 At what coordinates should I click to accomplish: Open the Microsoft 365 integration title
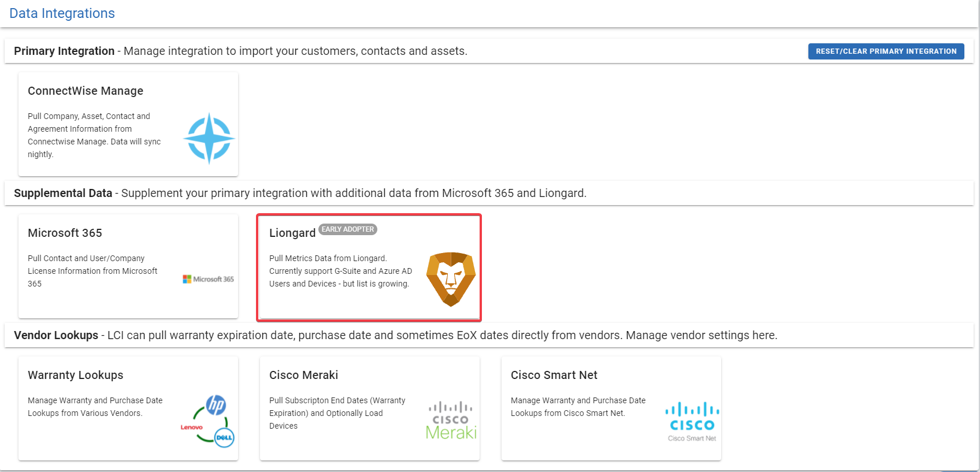[65, 233]
